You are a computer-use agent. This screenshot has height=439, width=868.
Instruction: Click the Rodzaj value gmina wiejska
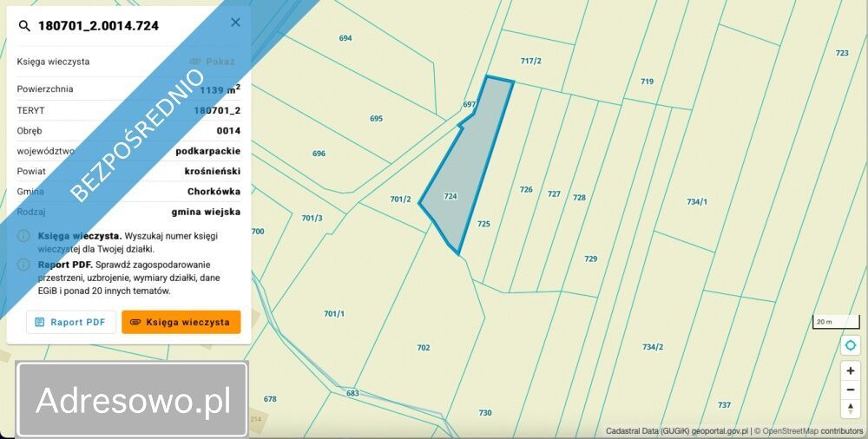[x=206, y=212]
